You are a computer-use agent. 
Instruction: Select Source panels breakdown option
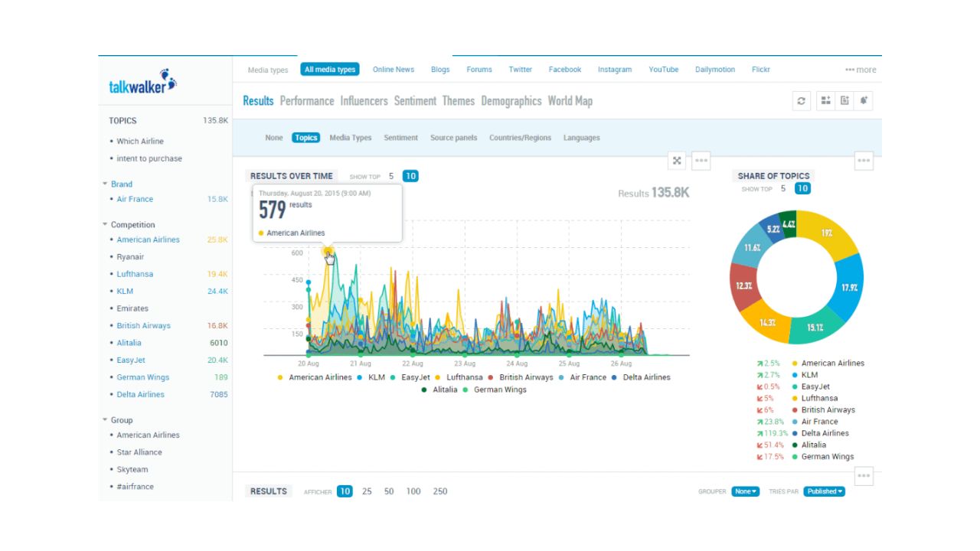tap(453, 138)
